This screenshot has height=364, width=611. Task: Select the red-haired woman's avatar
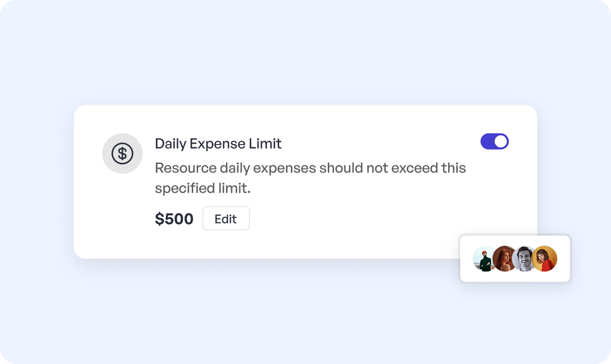[504, 258]
